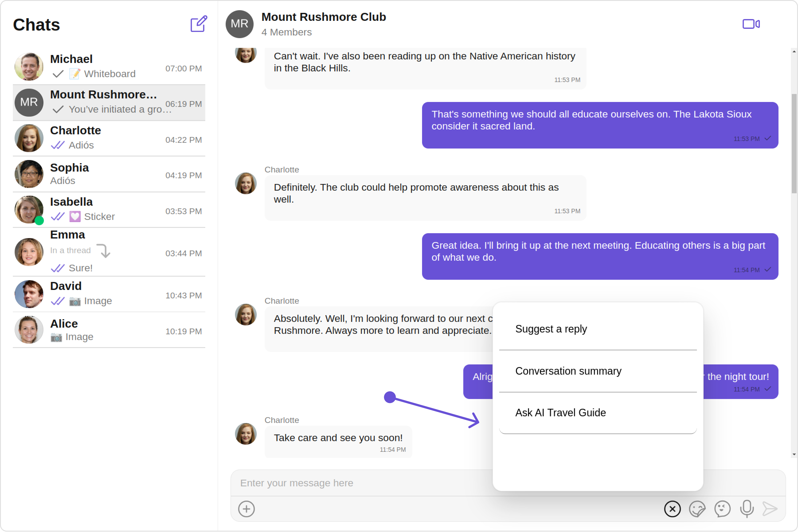Open the chat with Charlotte

[x=109, y=138]
